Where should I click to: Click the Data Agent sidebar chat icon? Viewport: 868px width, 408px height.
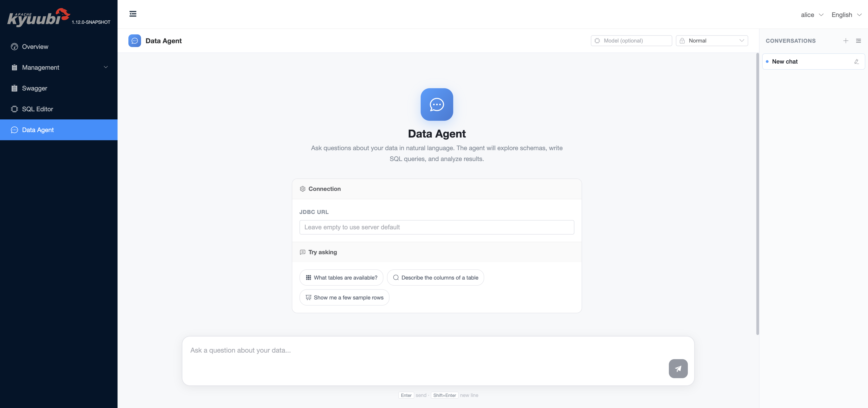click(x=14, y=130)
